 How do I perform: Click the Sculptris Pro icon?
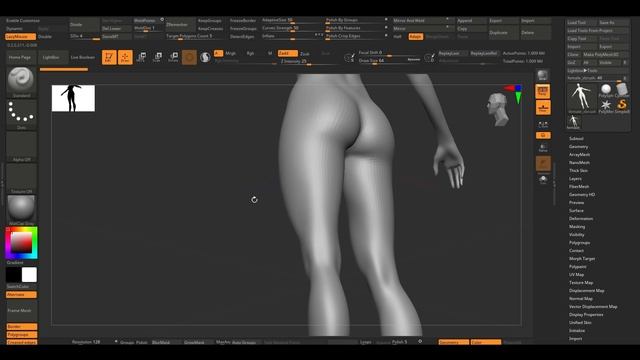205,57
